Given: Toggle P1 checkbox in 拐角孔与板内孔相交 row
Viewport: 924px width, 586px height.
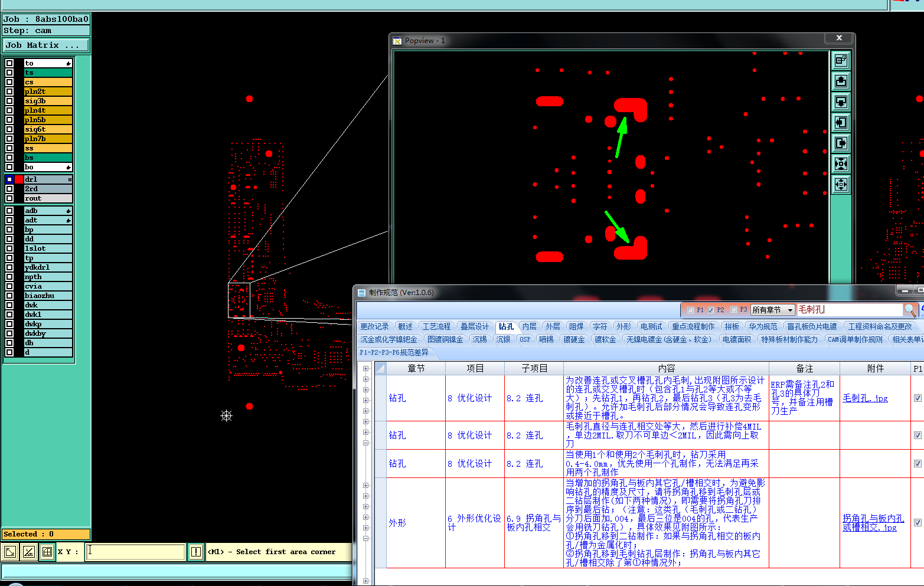Looking at the screenshot, I should coord(918,523).
